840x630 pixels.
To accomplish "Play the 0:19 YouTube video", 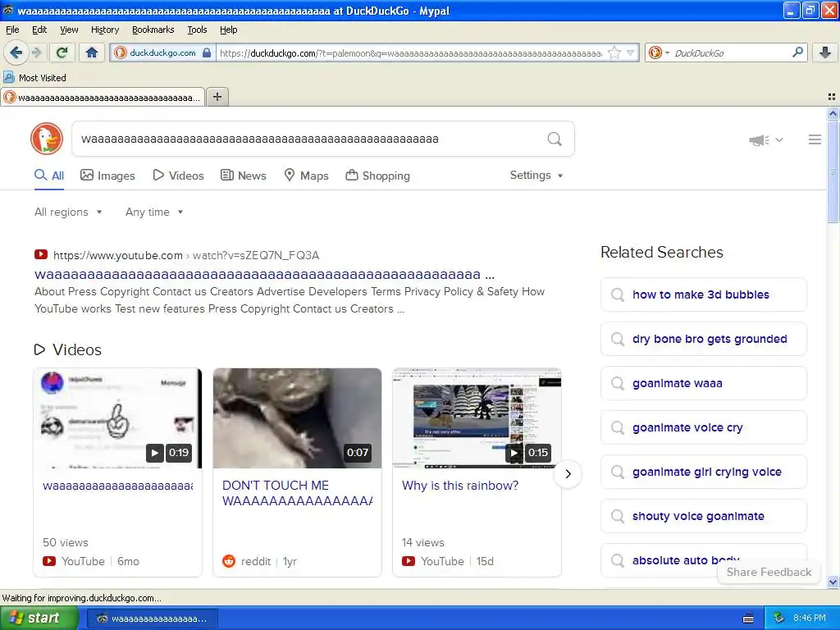I will pos(154,453).
